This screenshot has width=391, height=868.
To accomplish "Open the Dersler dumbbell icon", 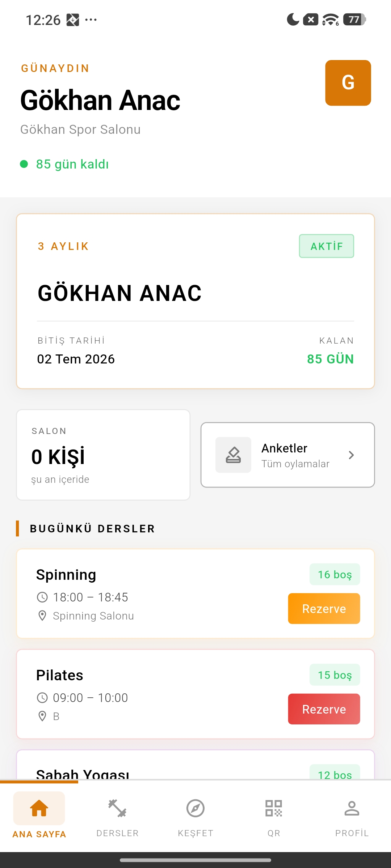I will [x=117, y=808].
